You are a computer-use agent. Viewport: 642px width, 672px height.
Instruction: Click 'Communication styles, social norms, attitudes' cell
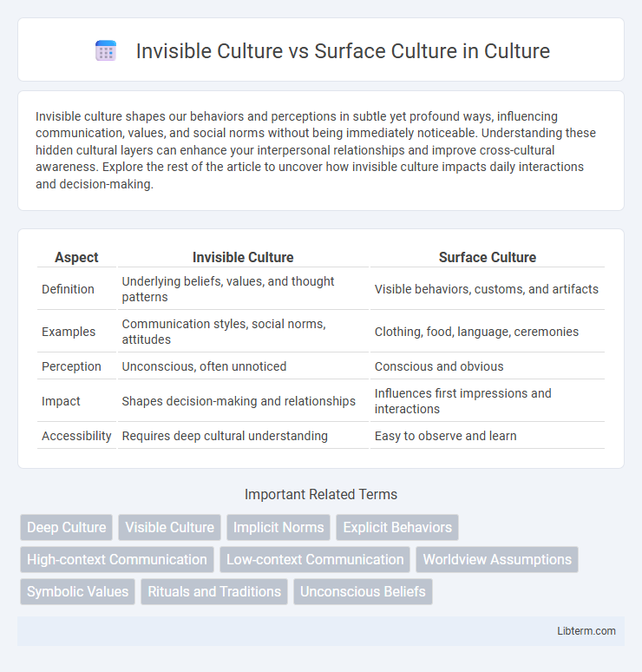[243, 332]
